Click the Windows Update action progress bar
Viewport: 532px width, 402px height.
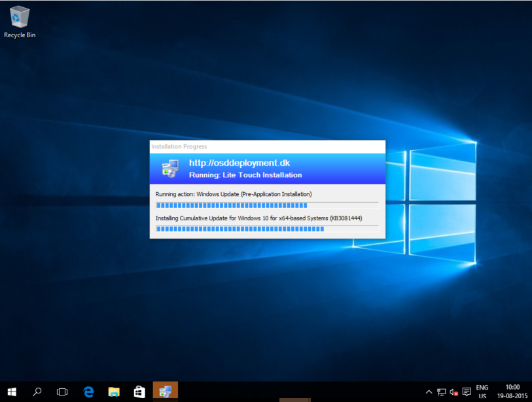(267, 205)
